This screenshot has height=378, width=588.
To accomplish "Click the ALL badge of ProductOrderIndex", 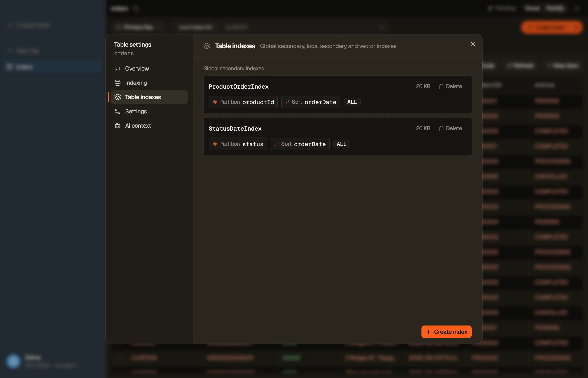I will tap(352, 102).
